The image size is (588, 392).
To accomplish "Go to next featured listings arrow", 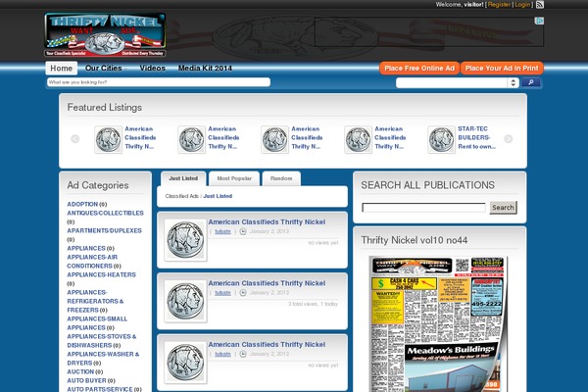I will 508,139.
